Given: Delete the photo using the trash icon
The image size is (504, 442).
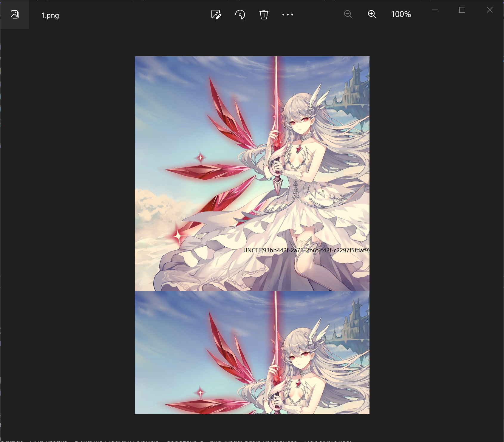Looking at the screenshot, I should (264, 14).
